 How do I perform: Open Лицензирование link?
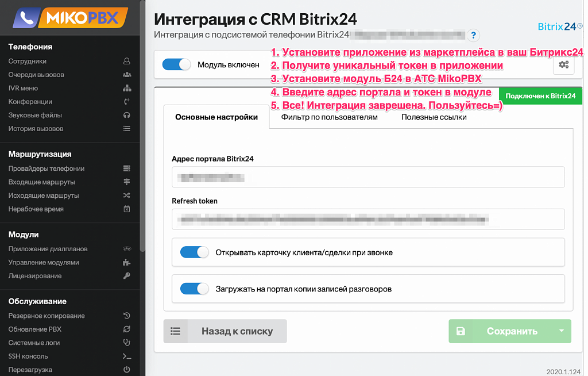coord(35,276)
